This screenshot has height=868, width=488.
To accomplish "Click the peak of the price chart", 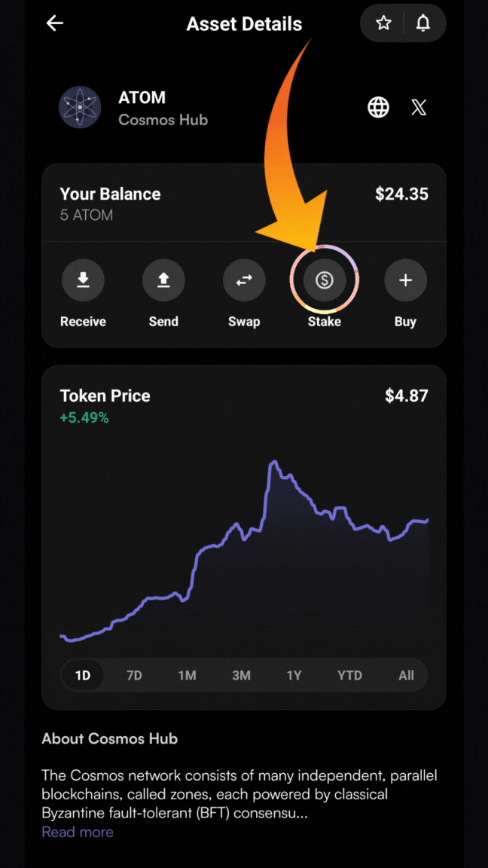I will (275, 462).
